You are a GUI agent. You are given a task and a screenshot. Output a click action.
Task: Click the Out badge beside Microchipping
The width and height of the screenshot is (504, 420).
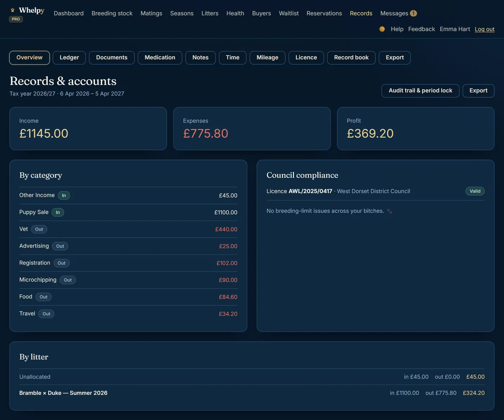pos(68,280)
